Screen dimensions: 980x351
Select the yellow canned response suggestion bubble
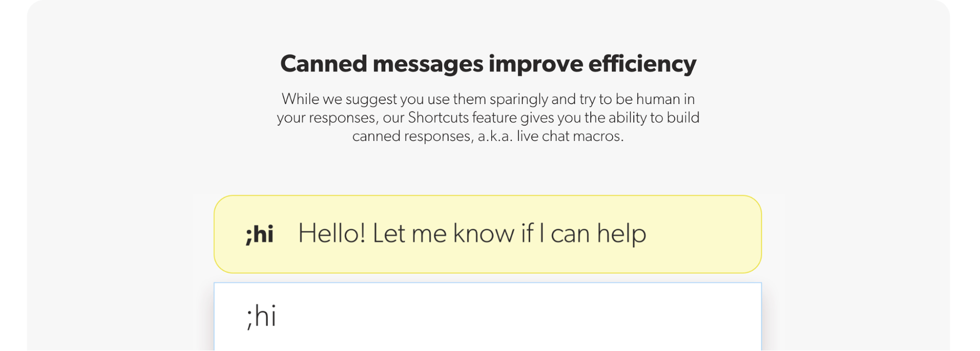(487, 234)
